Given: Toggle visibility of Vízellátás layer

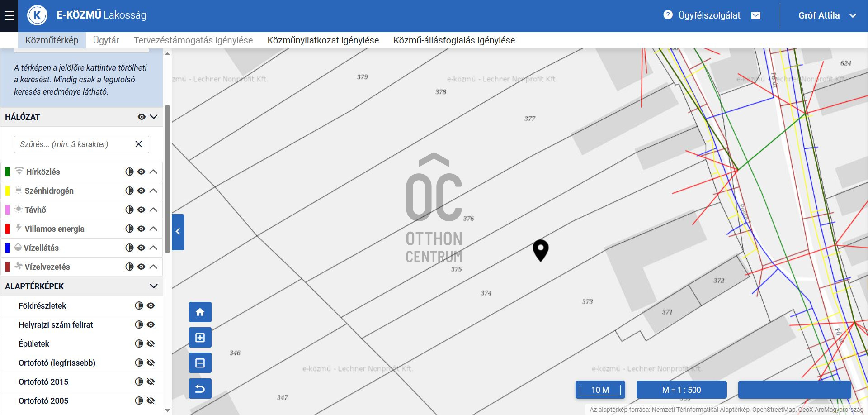Looking at the screenshot, I should click(x=142, y=248).
